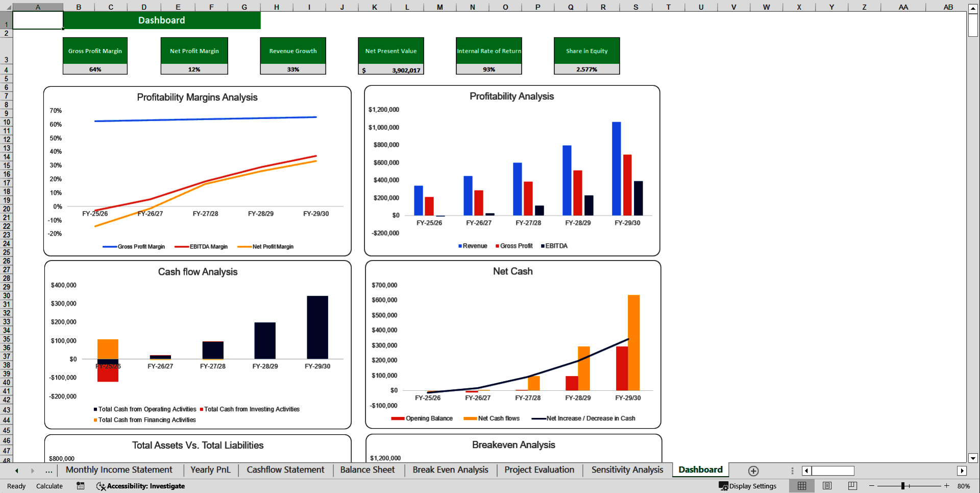Open the hidden sheets ellipsis navigator
The width and height of the screenshot is (980, 493).
(48, 471)
